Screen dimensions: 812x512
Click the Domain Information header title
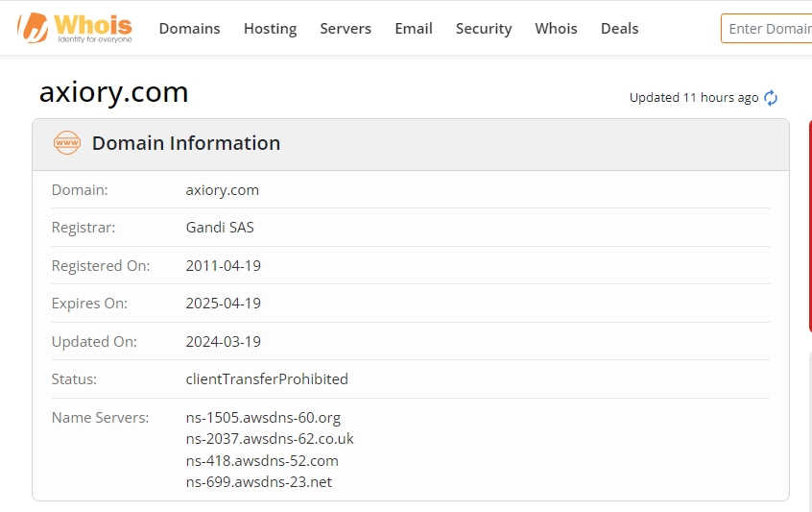[x=186, y=143]
